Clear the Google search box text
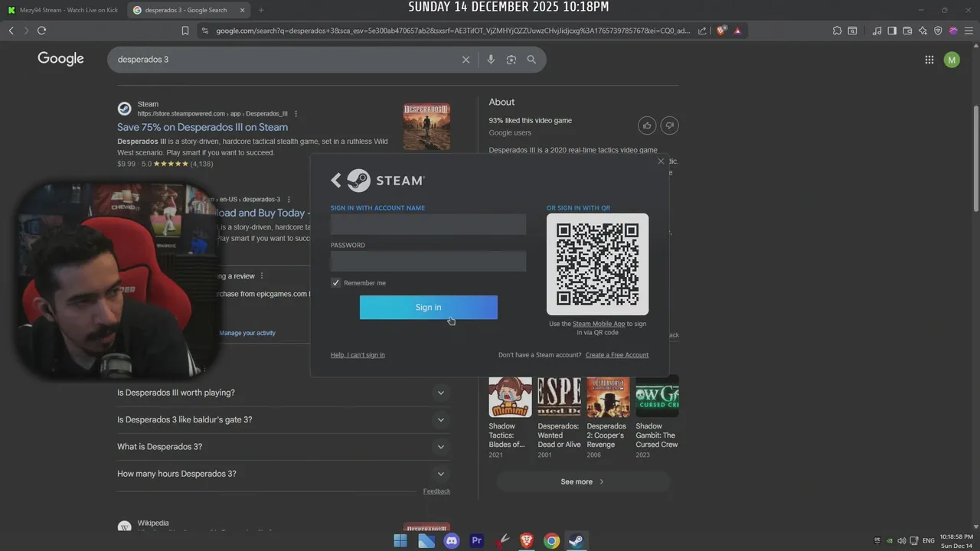The width and height of the screenshot is (980, 551). 465,60
